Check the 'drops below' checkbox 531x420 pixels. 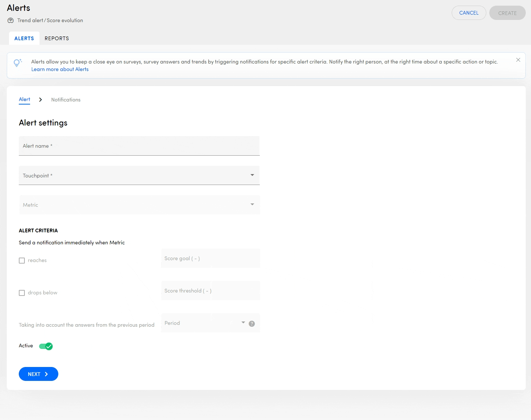coord(22,293)
